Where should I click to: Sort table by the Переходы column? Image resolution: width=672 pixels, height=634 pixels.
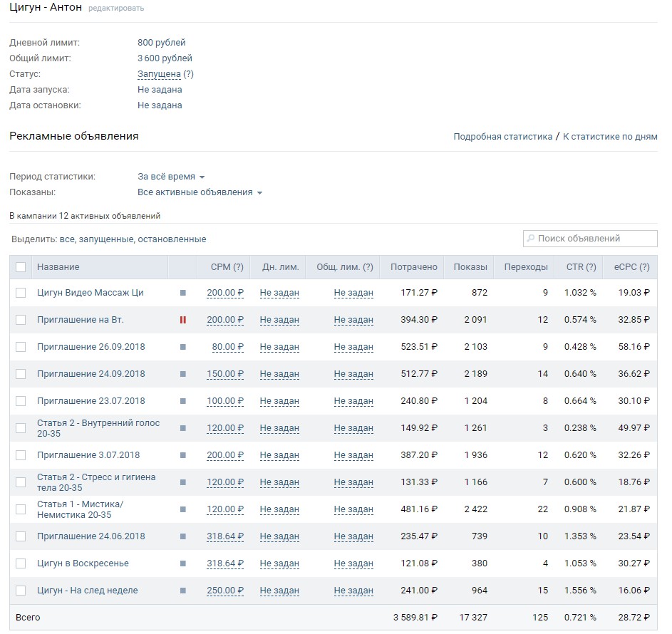tap(526, 267)
